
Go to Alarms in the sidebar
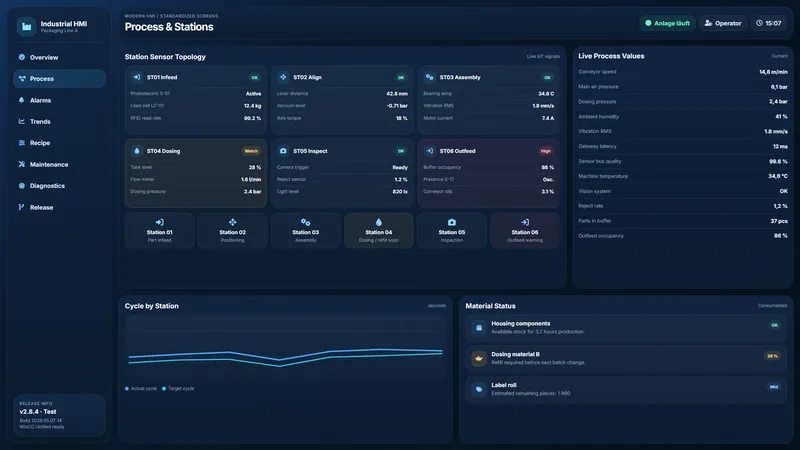coord(59,101)
